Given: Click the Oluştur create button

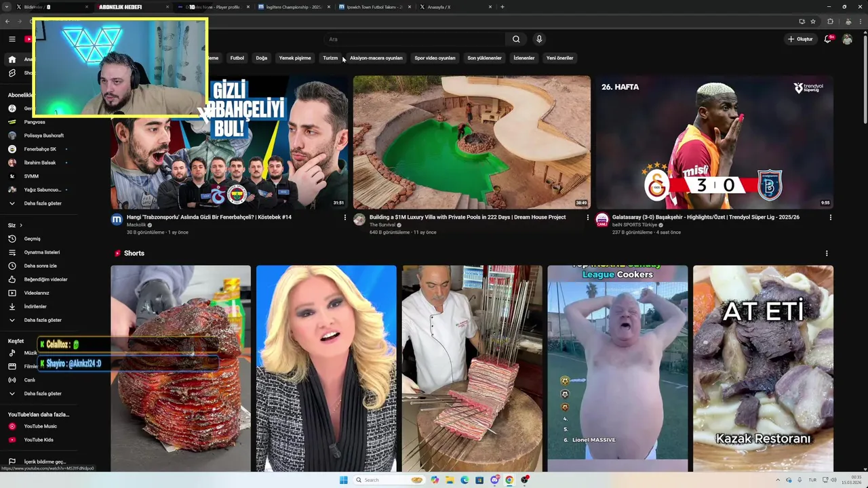Looking at the screenshot, I should (x=800, y=39).
